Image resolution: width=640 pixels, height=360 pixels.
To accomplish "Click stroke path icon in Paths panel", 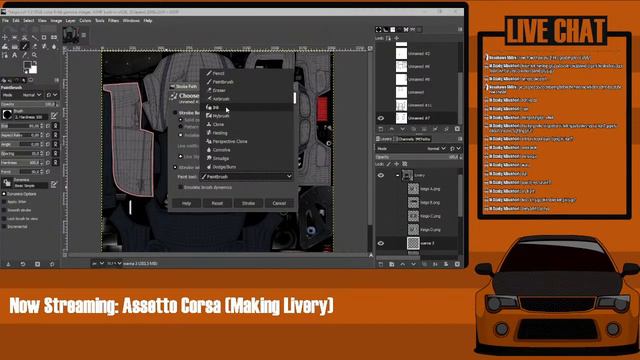I will point(446,129).
